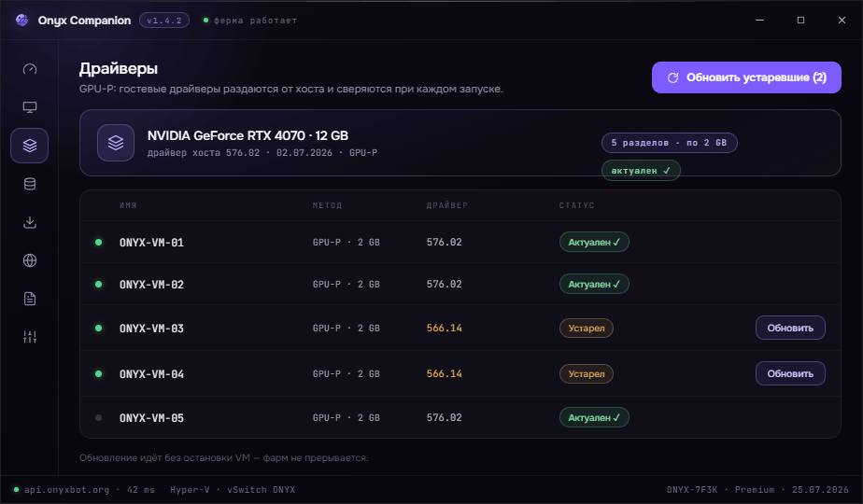Click the host driver 576.02 info line
Viewport: 863px width, 504px height.
point(262,152)
